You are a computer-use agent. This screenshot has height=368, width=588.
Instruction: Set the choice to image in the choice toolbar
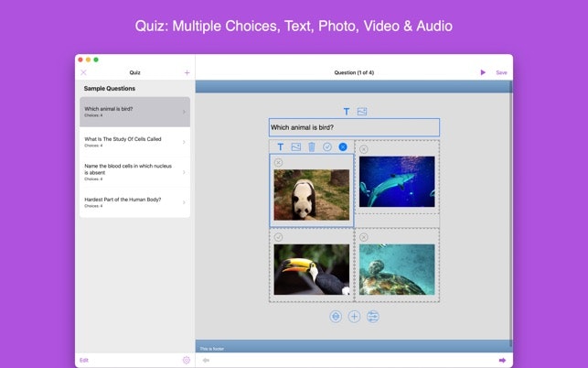pyautogui.click(x=296, y=146)
